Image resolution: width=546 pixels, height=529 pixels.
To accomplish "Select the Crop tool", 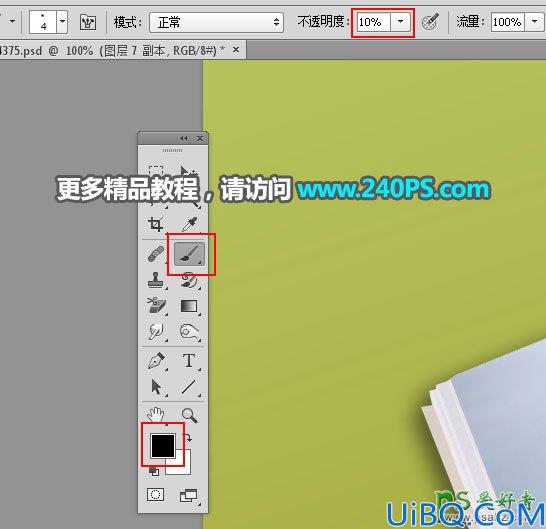I will [x=156, y=225].
